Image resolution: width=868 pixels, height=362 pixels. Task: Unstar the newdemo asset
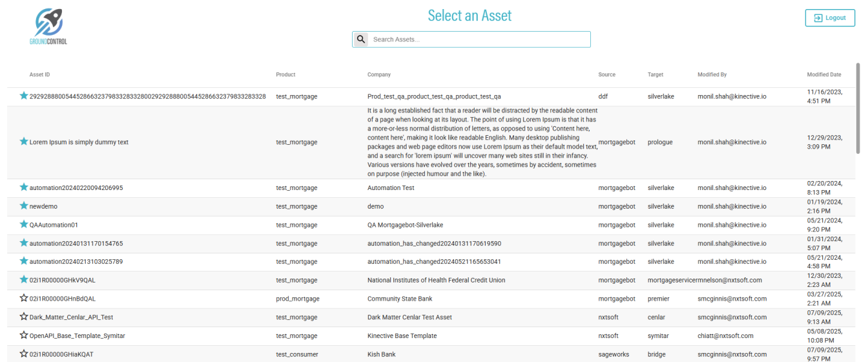pos(24,206)
